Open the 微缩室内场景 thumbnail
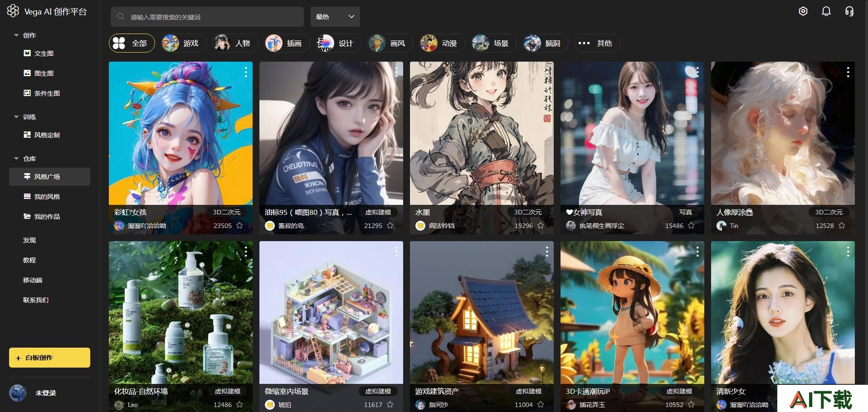The width and height of the screenshot is (868, 412). coord(331,313)
